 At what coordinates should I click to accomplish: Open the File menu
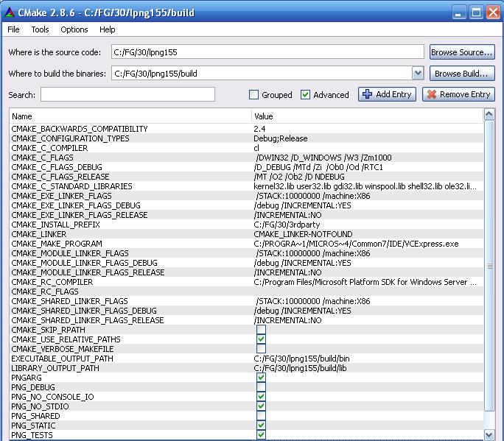[x=13, y=29]
